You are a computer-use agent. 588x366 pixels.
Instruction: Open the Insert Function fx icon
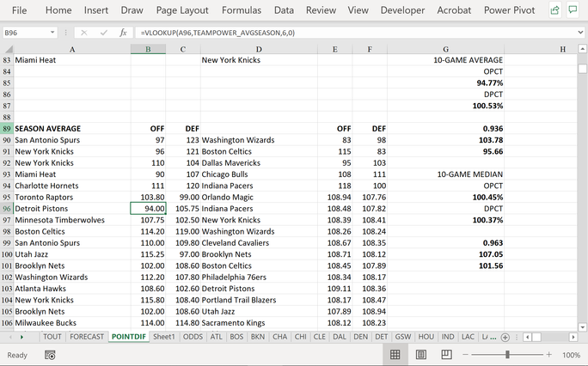pyautogui.click(x=124, y=33)
